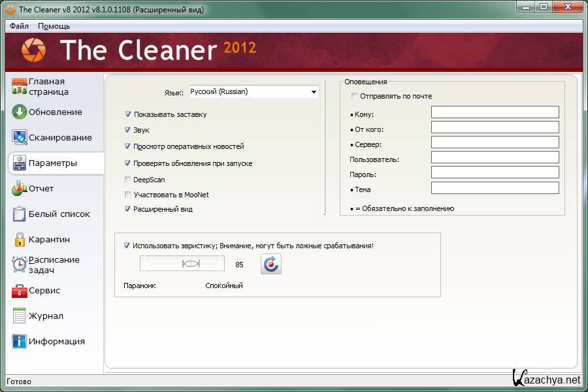Click the Сканирование magnifier icon

(20, 137)
